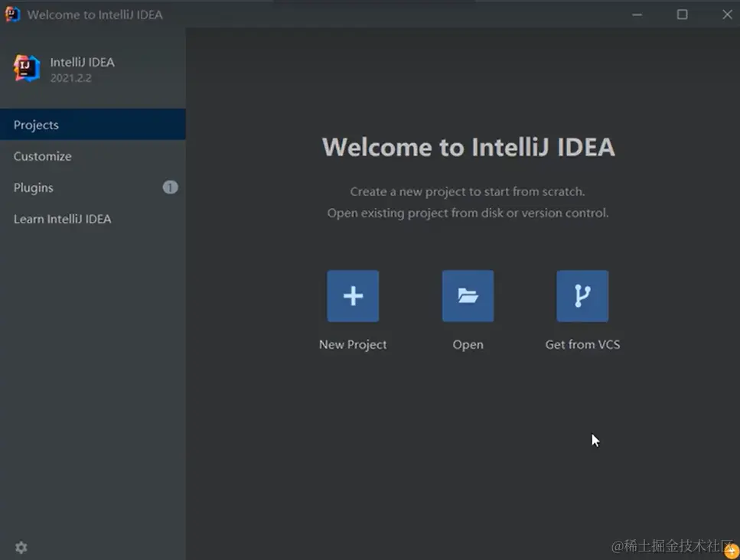Click the New Project label
Viewport: 740px width, 560px height.
353,345
